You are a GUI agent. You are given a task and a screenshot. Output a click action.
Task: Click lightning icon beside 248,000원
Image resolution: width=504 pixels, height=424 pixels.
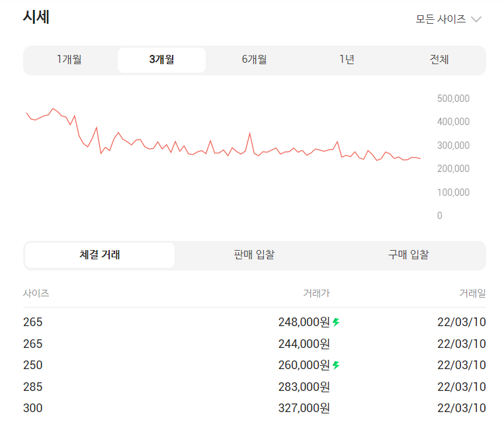[336, 321]
